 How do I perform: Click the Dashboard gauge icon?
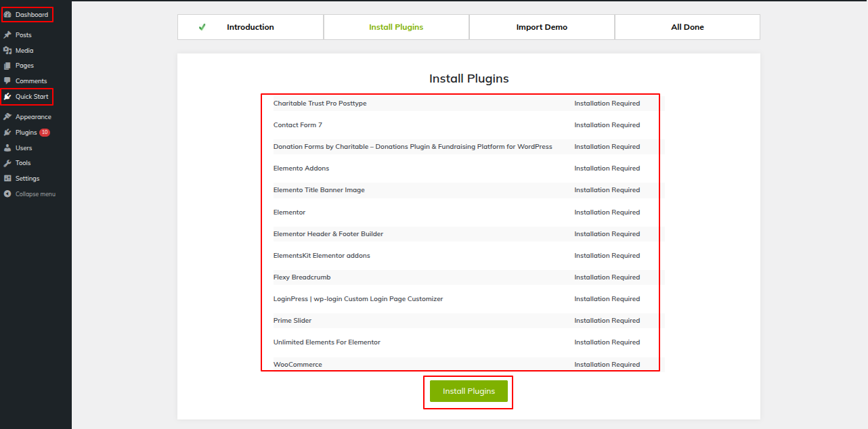pyautogui.click(x=7, y=14)
